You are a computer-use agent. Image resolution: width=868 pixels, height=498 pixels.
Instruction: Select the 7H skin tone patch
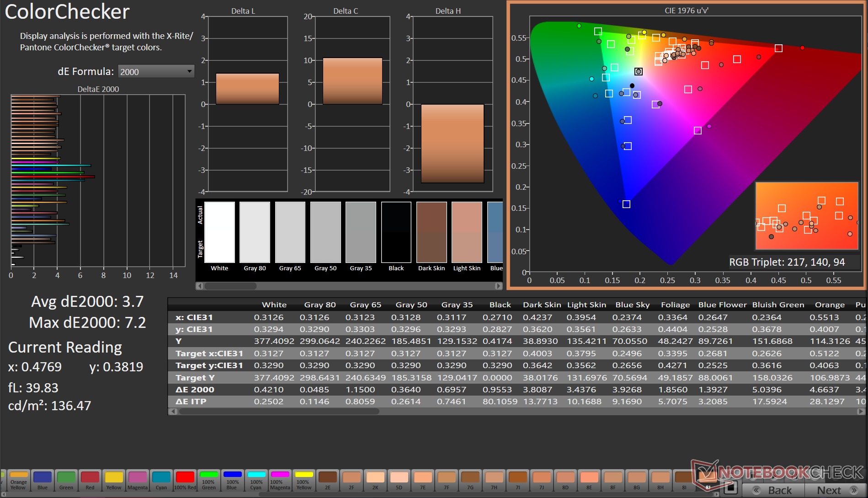(x=494, y=481)
